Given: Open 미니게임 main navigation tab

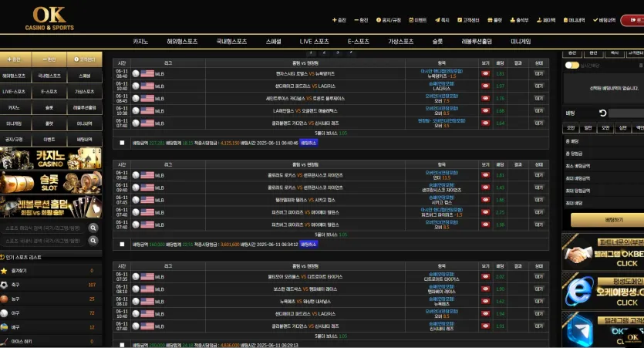Looking at the screenshot, I should (x=521, y=42).
